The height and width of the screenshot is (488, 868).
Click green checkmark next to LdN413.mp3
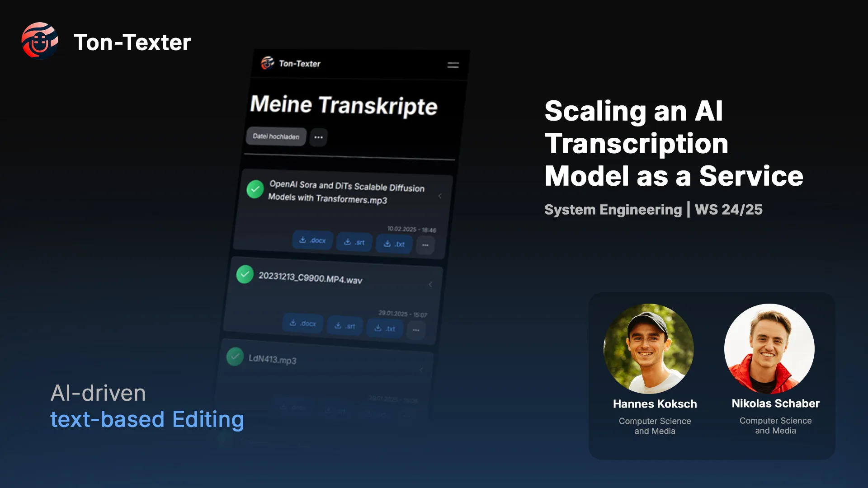[235, 357]
